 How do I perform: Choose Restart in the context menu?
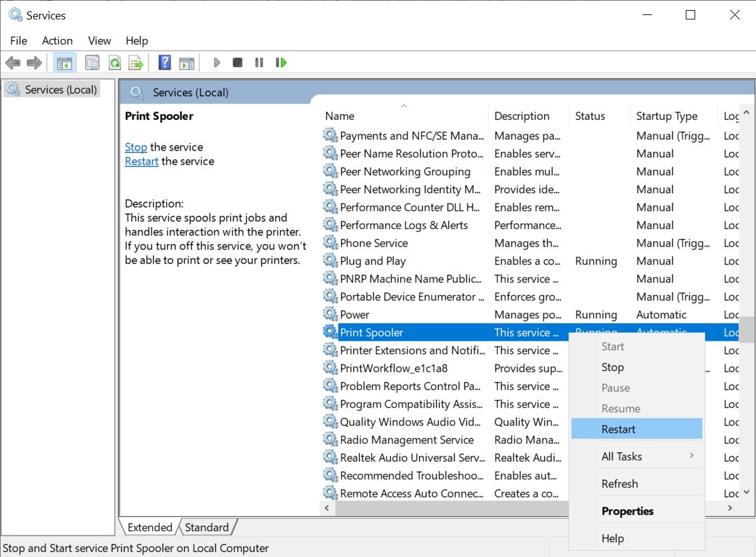[x=618, y=429]
